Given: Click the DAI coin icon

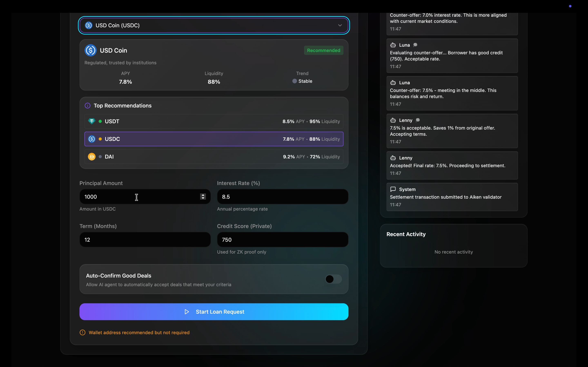Looking at the screenshot, I should 92,157.
